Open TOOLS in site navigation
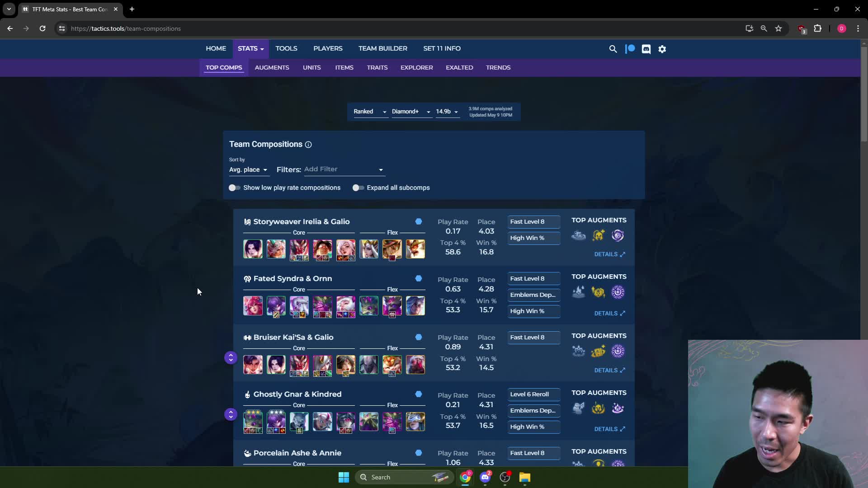The width and height of the screenshot is (868, 488). click(x=286, y=48)
